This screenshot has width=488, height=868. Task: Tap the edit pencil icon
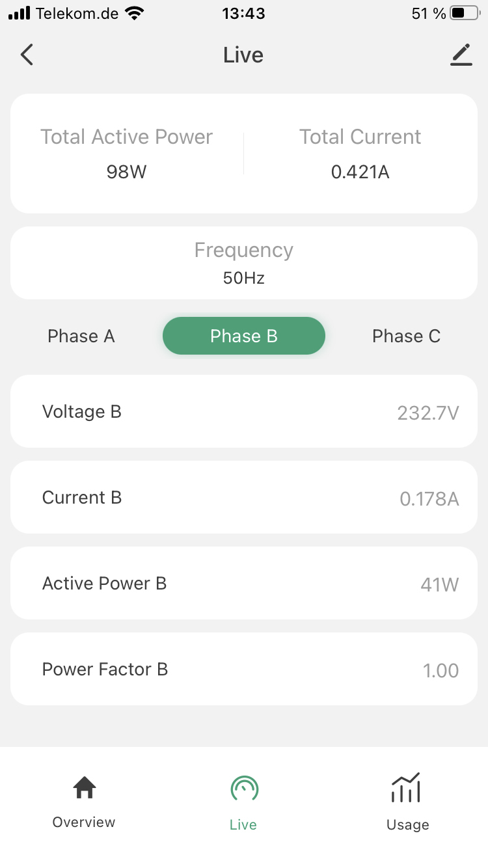pos(461,55)
